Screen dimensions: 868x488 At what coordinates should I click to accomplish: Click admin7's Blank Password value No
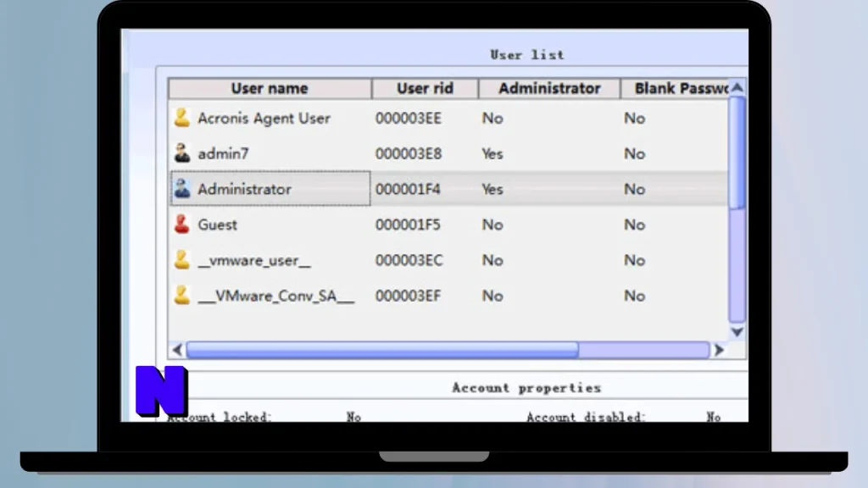[634, 154]
